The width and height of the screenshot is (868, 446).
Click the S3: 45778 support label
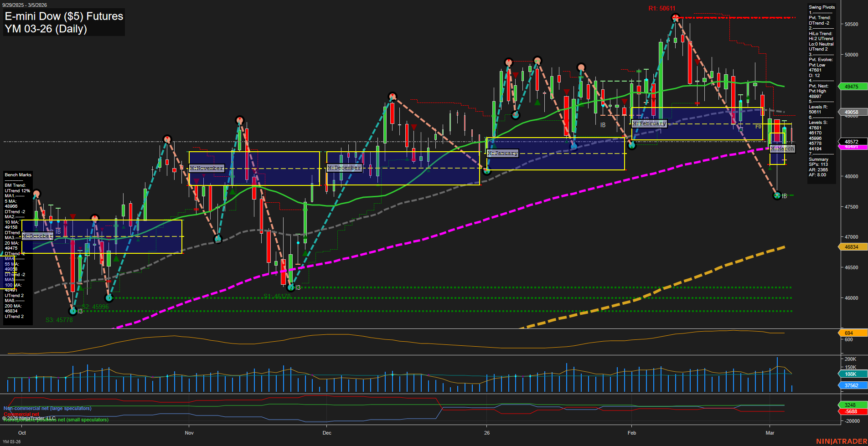59,320
